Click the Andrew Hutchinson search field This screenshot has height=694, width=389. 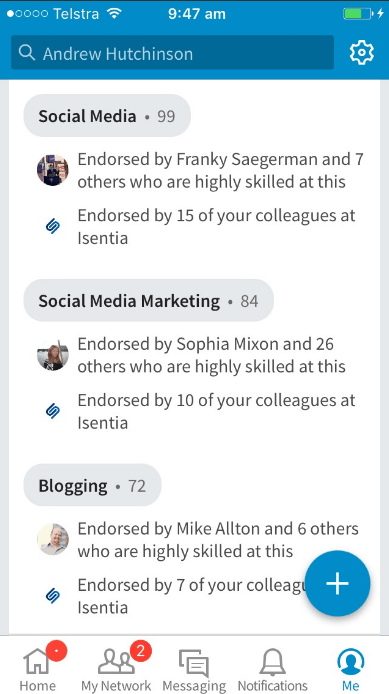173,53
